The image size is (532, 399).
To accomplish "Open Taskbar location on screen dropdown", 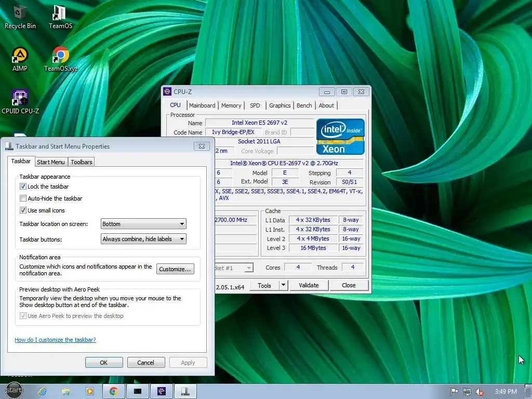I will [x=143, y=224].
